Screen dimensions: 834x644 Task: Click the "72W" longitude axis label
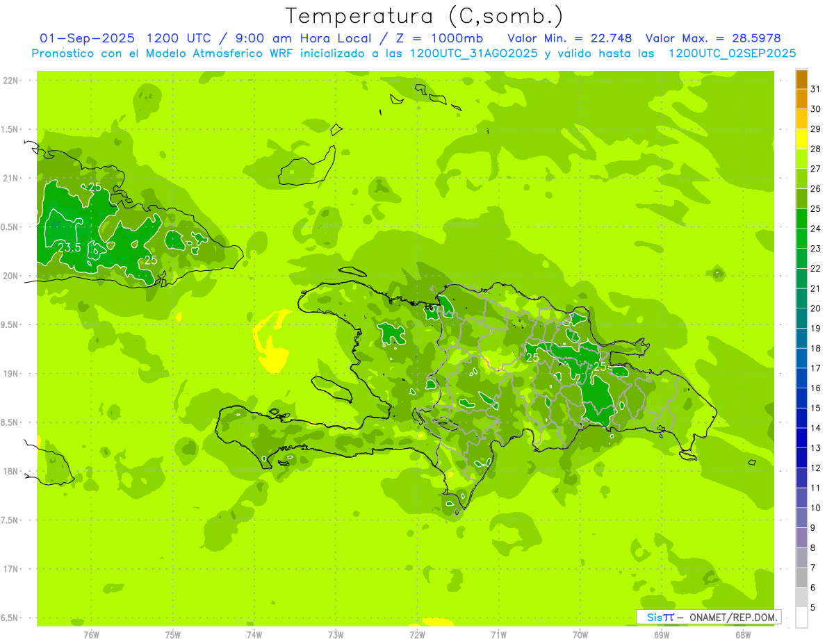(417, 634)
